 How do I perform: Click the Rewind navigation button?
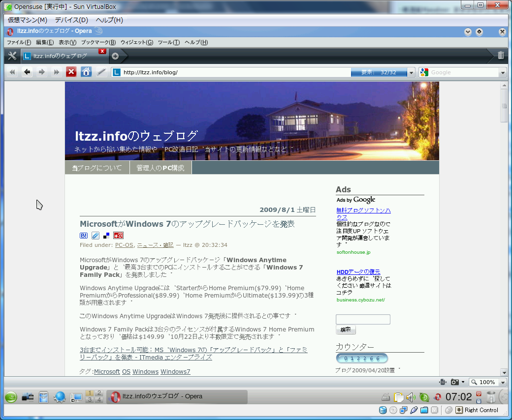pos(12,72)
